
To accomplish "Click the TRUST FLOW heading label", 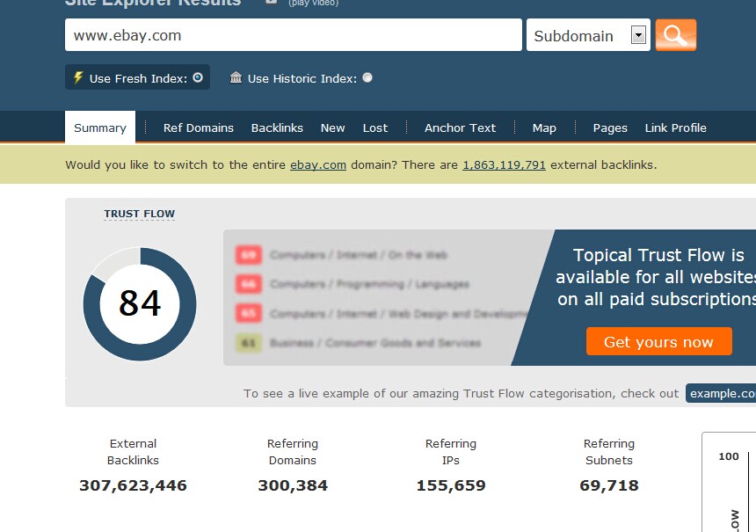I will [x=140, y=214].
